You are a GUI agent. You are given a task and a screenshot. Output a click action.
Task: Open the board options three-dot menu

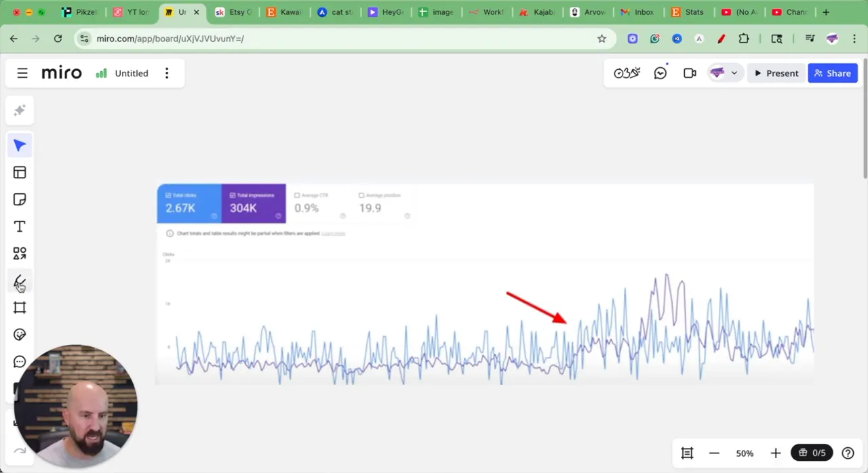tap(167, 73)
